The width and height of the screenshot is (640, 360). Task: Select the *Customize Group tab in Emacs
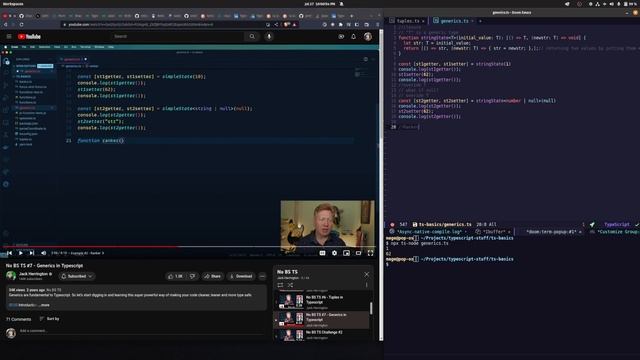tap(615, 232)
